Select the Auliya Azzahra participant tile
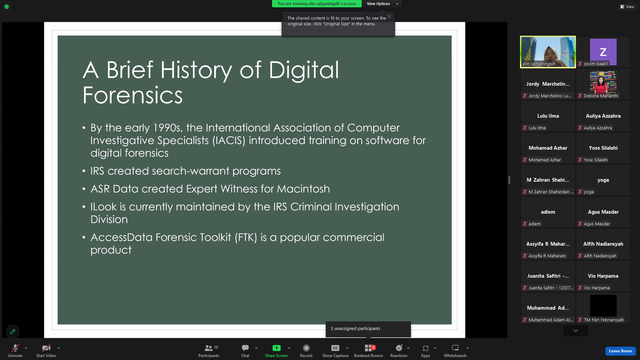640x360 pixels. (603, 116)
